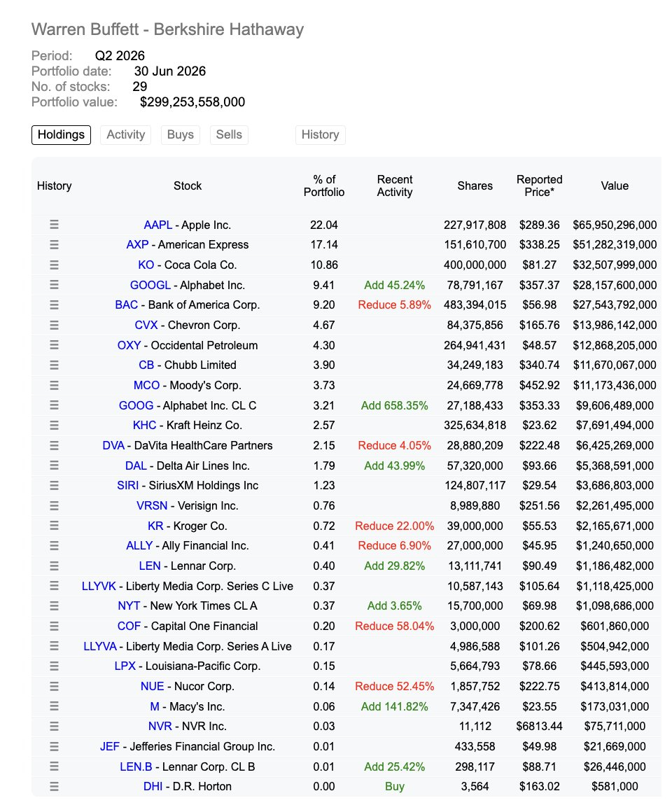The image size is (672, 812).
Task: Open the LPX ticker link
Action: coord(125,666)
